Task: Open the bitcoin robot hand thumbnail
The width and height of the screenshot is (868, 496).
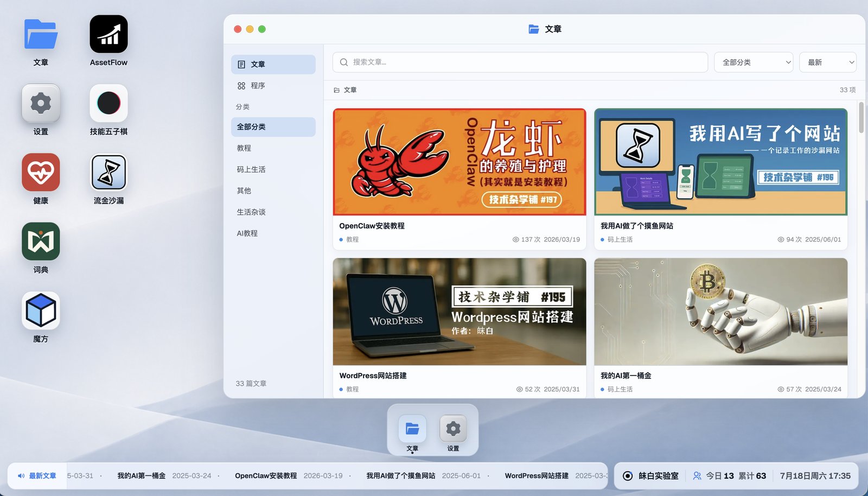Action: click(720, 311)
